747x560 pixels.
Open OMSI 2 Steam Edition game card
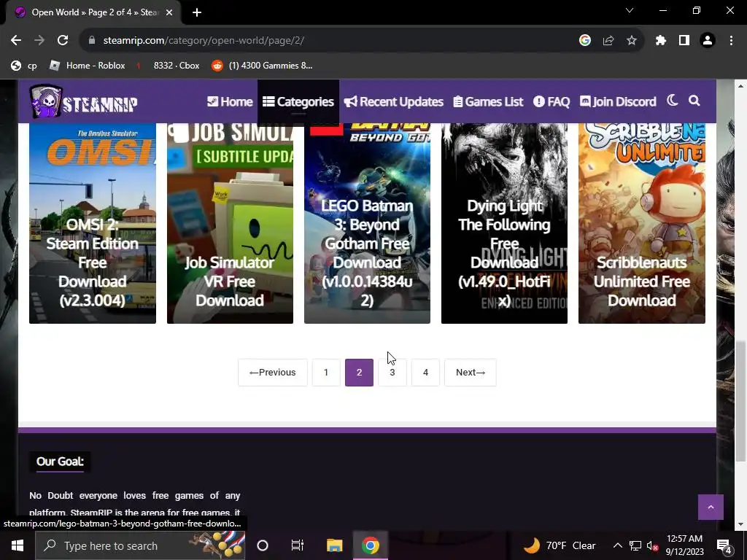pos(93,223)
